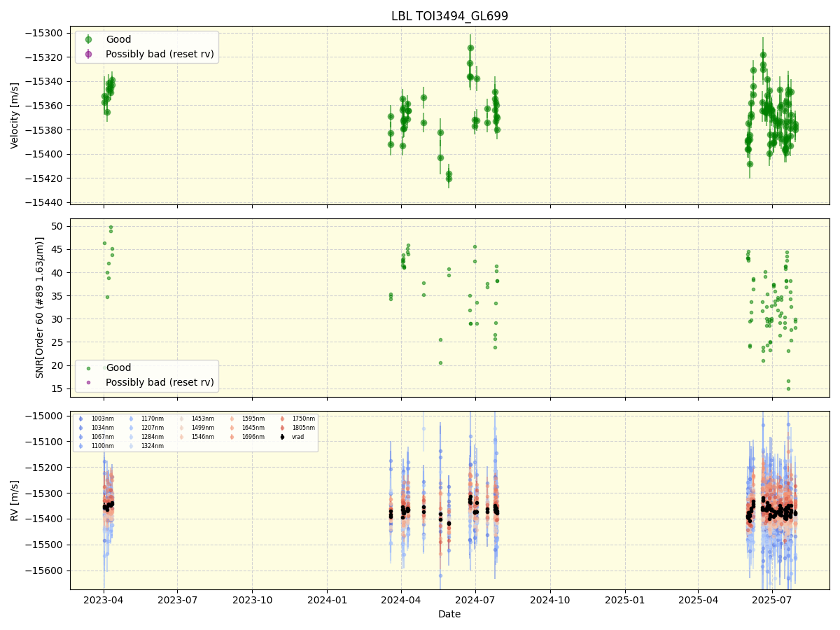This screenshot has height=630, width=840.
Task: Click the SNR tick label 40
Action: pos(59,272)
